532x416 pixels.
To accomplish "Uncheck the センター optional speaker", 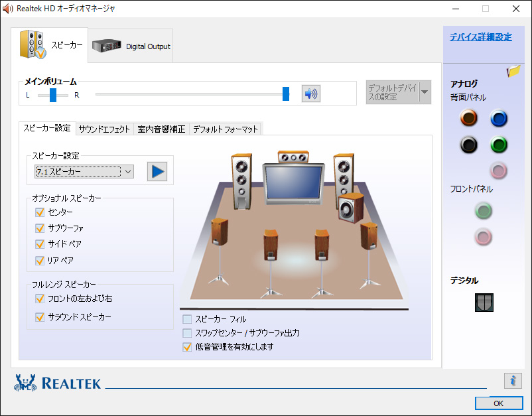I will pos(40,212).
